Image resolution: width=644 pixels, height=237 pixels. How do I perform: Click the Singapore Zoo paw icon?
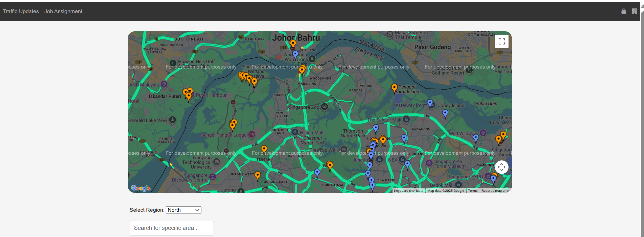pyautogui.click(x=324, y=107)
